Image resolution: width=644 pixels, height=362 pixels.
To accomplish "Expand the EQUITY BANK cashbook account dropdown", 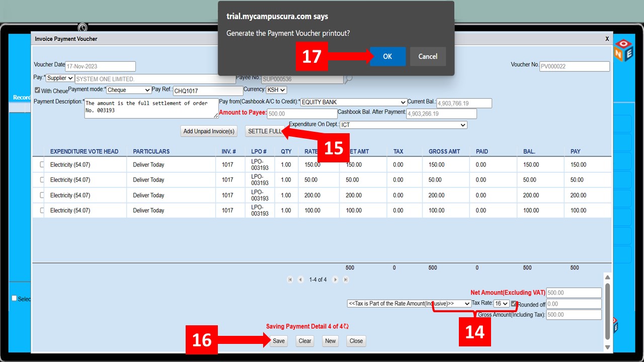I will [353, 103].
